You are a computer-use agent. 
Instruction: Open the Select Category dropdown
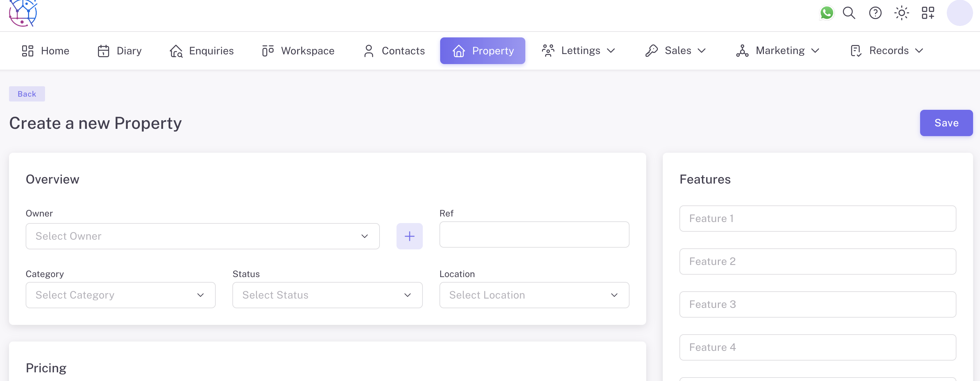pyautogui.click(x=120, y=295)
